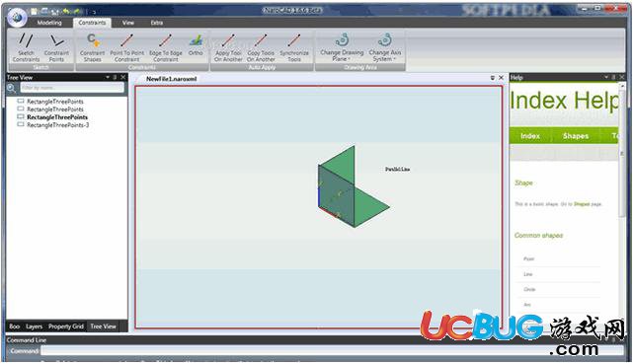
Task: Open the Constraint Shapes tool
Action: pos(92,47)
